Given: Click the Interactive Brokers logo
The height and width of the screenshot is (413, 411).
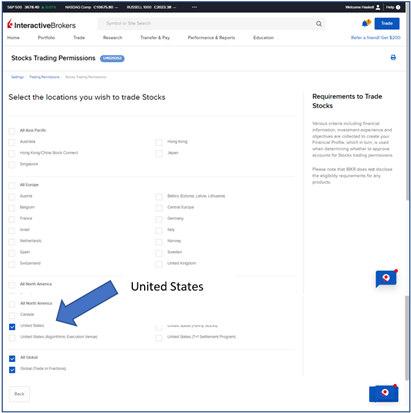Looking at the screenshot, I should tap(41, 25).
